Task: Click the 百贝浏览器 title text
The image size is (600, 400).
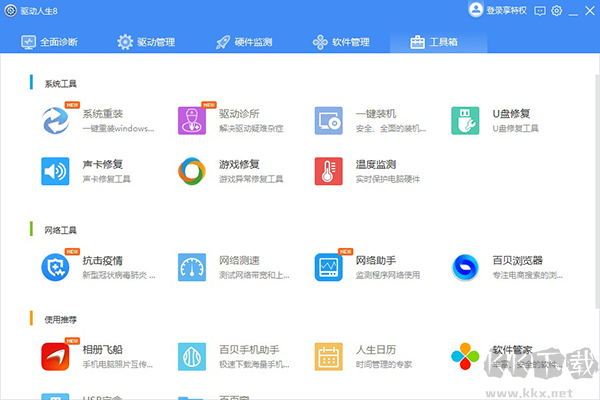Action: tap(517, 261)
